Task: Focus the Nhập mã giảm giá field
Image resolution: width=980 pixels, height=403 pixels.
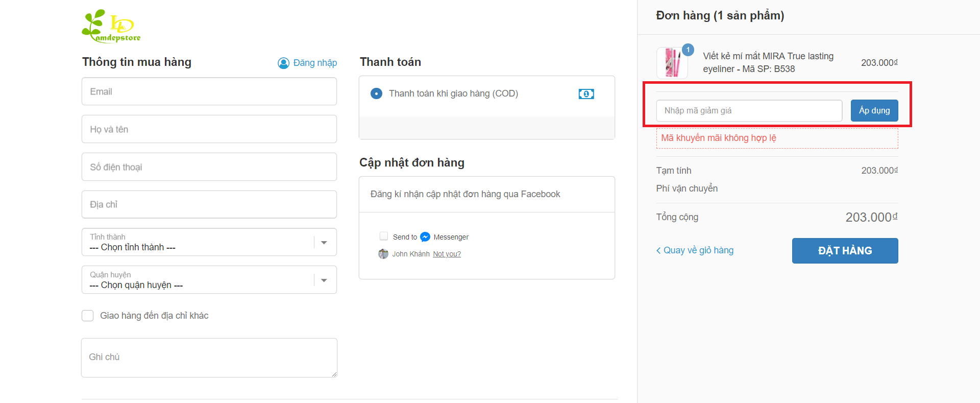Action: (749, 111)
